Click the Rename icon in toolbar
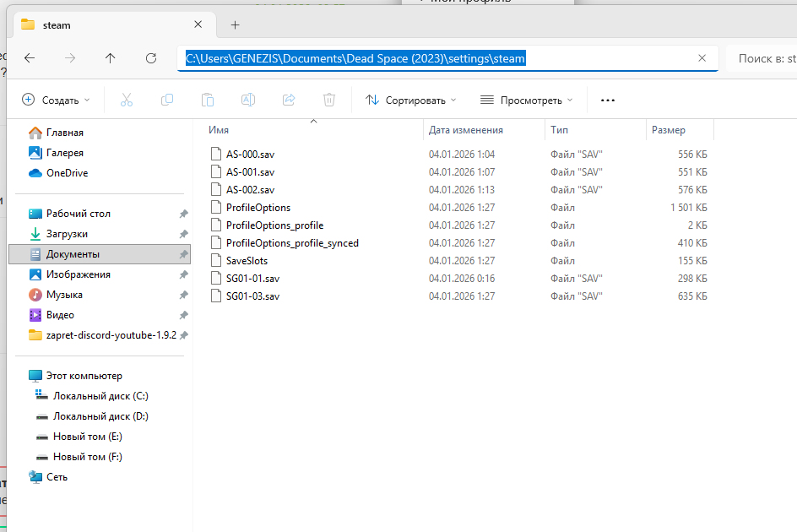The height and width of the screenshot is (532, 797). click(x=248, y=100)
